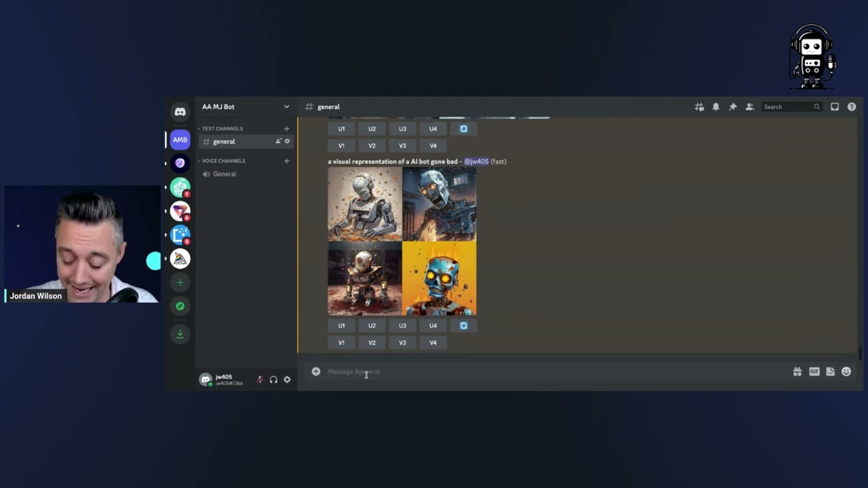
Task: Open sticker picker icon
Action: coord(830,371)
